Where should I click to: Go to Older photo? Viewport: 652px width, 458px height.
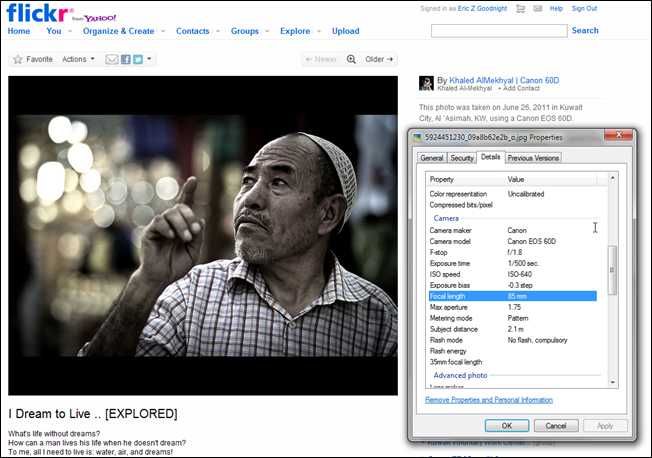pyautogui.click(x=379, y=59)
